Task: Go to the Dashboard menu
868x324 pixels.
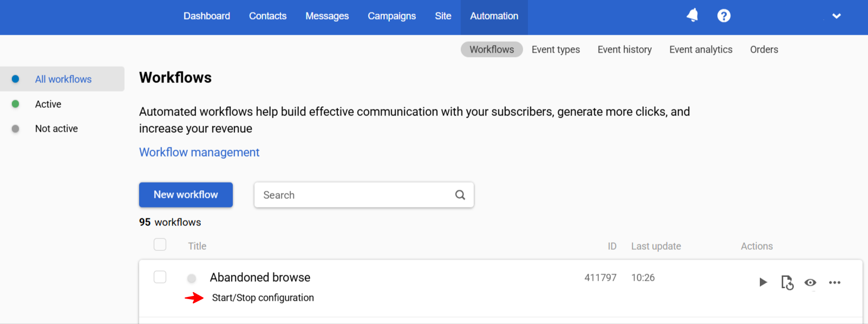Action: (x=207, y=16)
